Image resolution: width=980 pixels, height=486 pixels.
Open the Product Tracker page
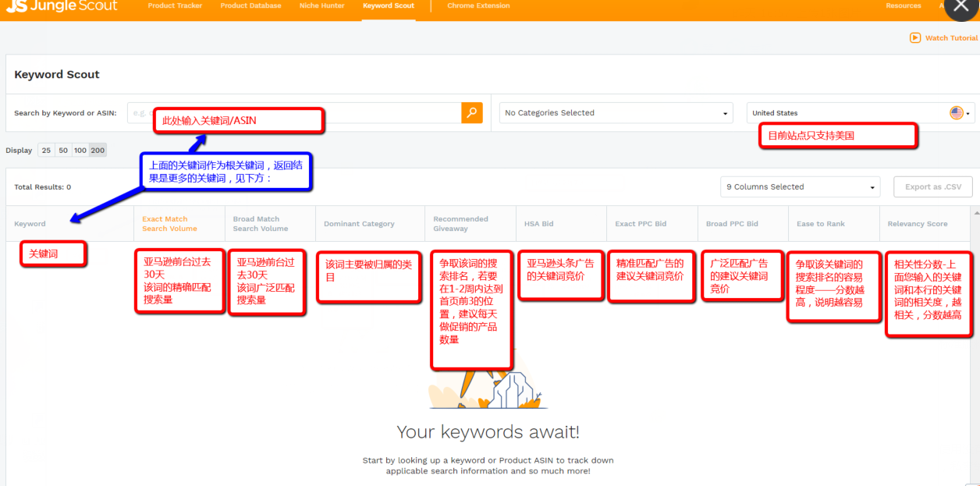[175, 5]
